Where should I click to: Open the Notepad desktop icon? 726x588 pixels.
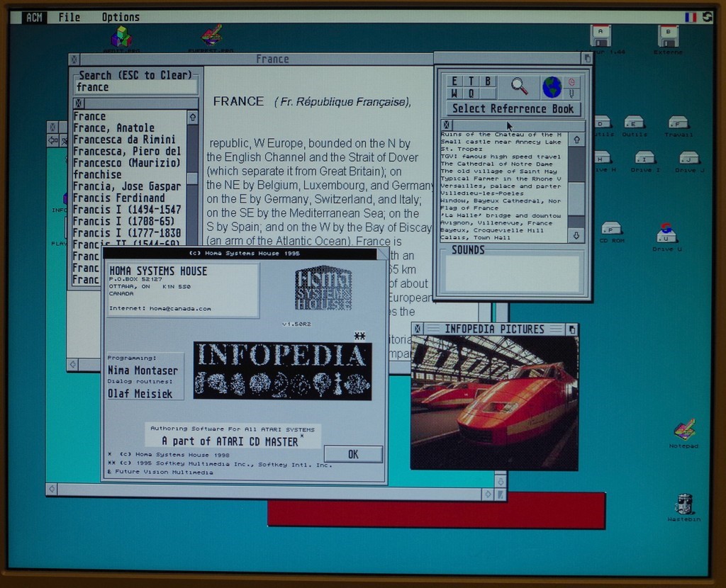684,433
